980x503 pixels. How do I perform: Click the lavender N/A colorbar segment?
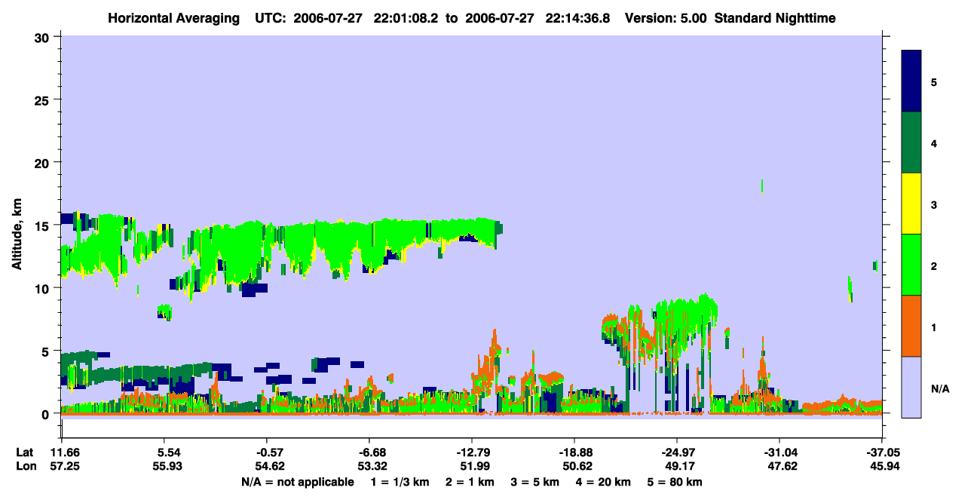point(911,387)
